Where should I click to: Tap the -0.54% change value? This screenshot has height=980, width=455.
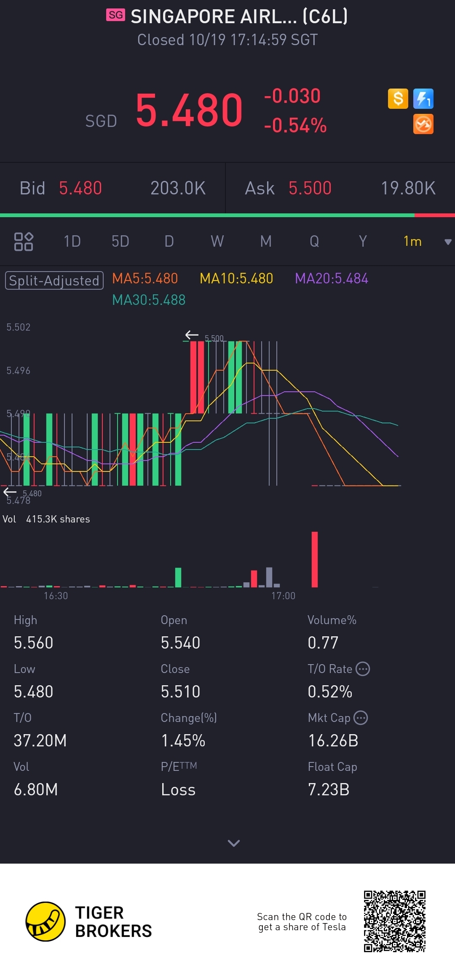click(x=295, y=126)
